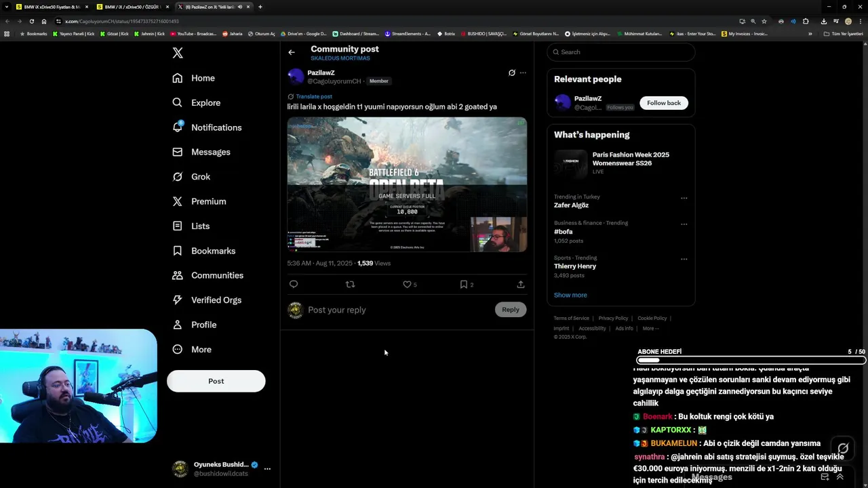Like the post with heart icon
Screen dimensions: 868x488
407,285
